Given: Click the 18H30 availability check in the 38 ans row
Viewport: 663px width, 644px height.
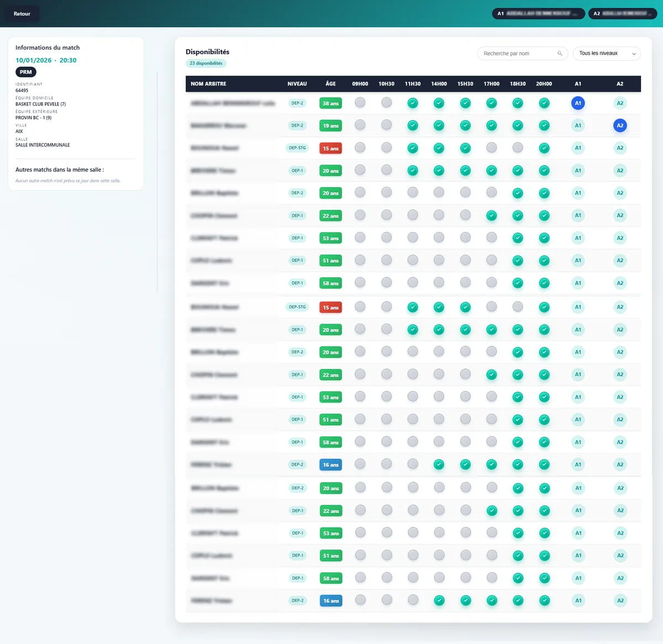Looking at the screenshot, I should (518, 103).
